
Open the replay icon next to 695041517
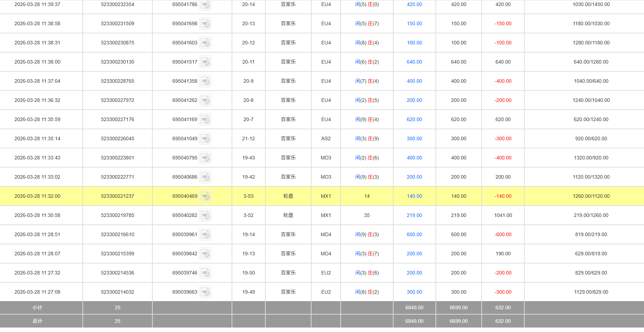205,62
